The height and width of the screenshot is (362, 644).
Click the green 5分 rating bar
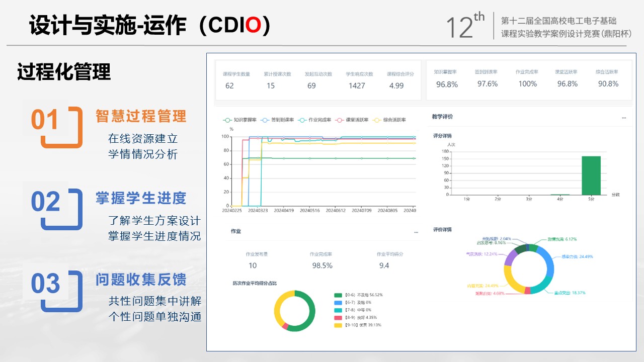pyautogui.click(x=591, y=175)
